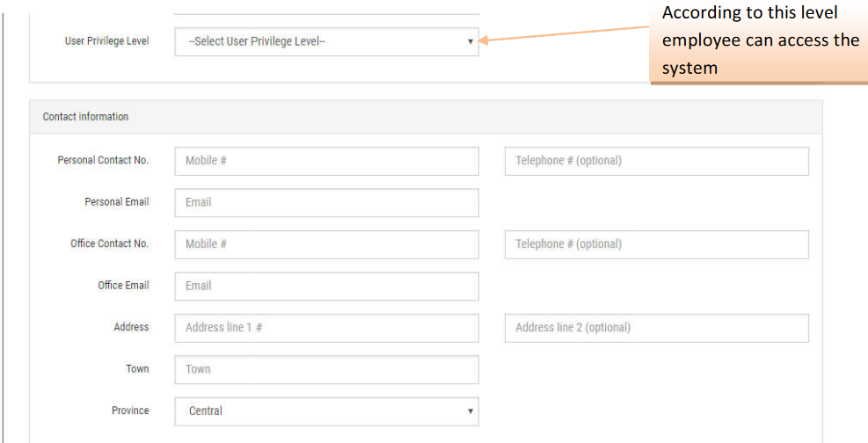Expand the Province dropdown showing Central
Image resolution: width=868 pixels, height=443 pixels.
click(326, 410)
